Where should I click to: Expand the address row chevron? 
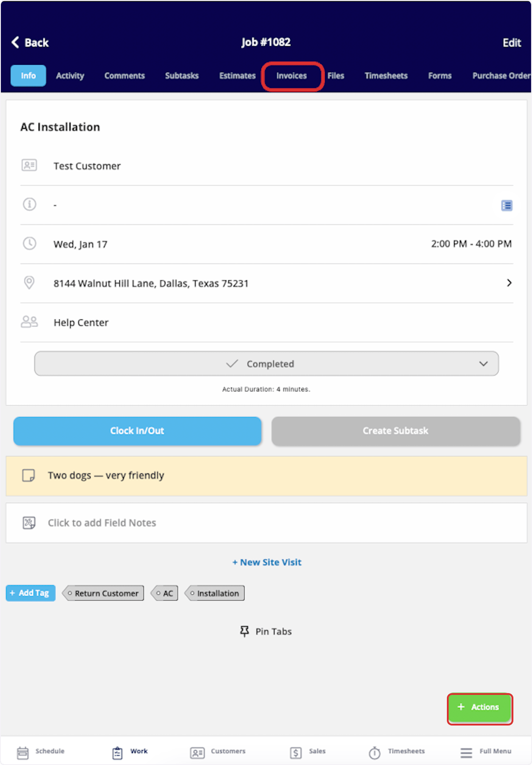pos(509,283)
